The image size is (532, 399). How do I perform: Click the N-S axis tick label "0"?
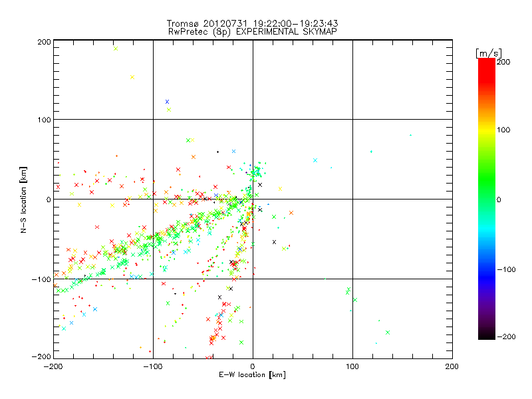49,199
